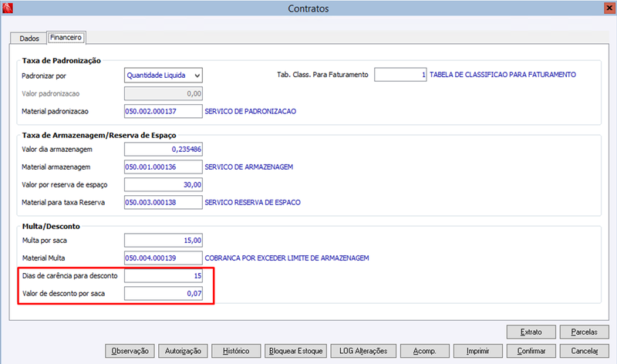The height and width of the screenshot is (364, 617).
Task: Click the Acomp. button
Action: (425, 351)
